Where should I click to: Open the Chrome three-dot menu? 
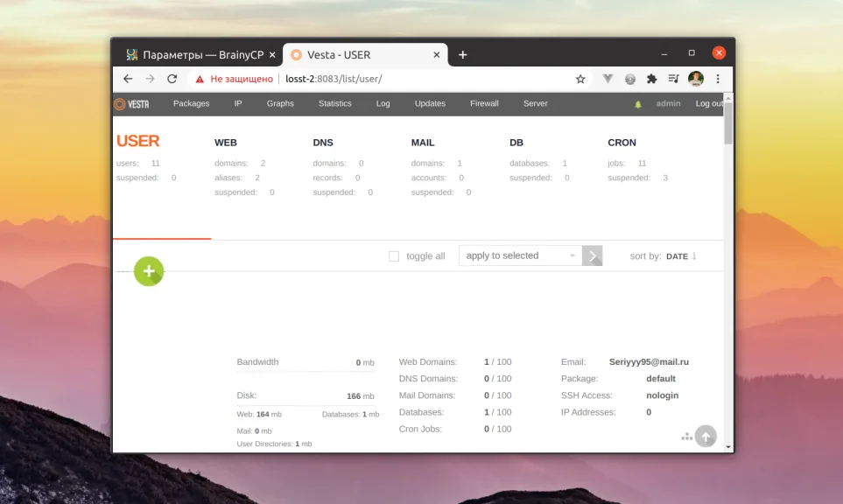pyautogui.click(x=717, y=79)
